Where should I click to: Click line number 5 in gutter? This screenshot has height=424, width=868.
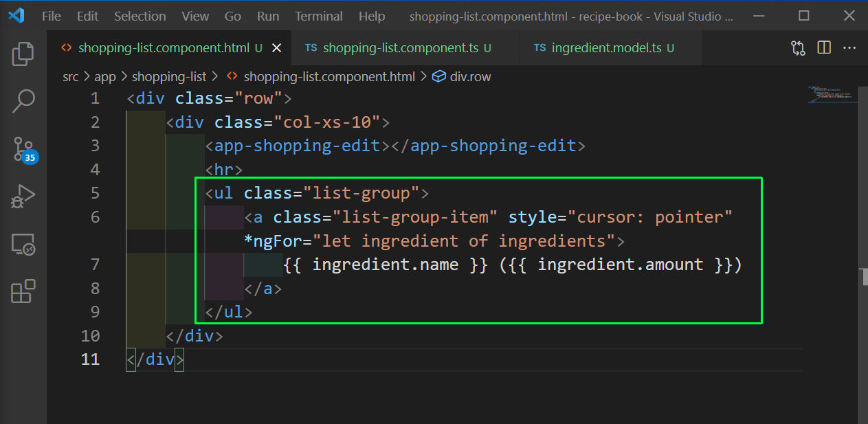(x=95, y=194)
